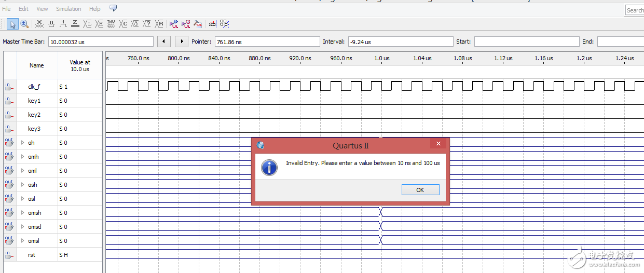Apply High Impedance (Z) tool
The height and width of the screenshot is (273, 644).
pyautogui.click(x=75, y=24)
